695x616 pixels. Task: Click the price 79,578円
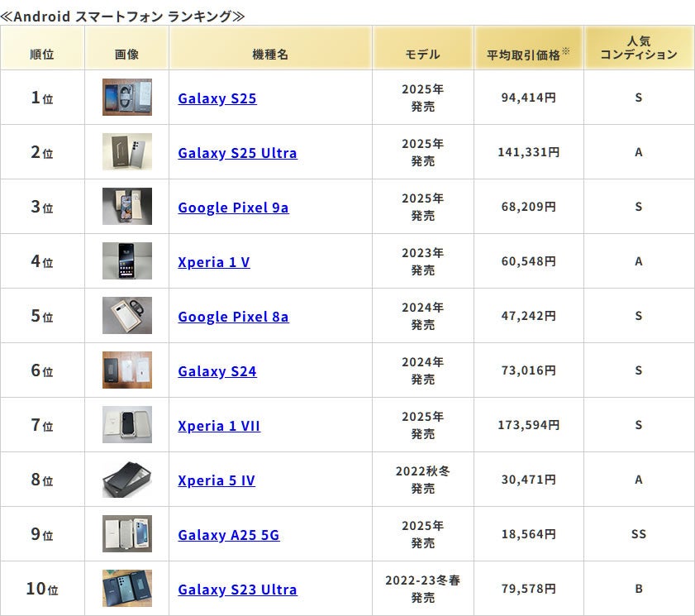(x=528, y=589)
